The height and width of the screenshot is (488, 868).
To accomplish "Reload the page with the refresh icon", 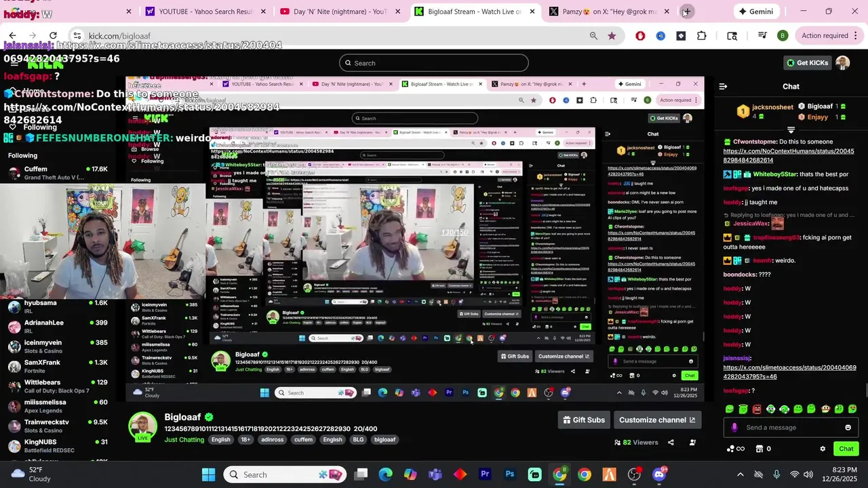I will (x=53, y=36).
